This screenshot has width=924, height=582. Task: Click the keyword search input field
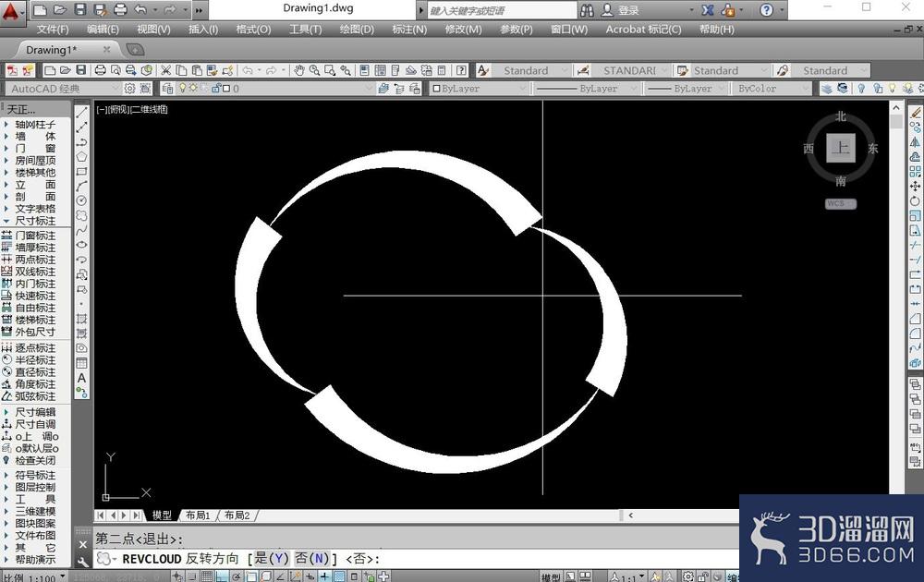(502, 10)
